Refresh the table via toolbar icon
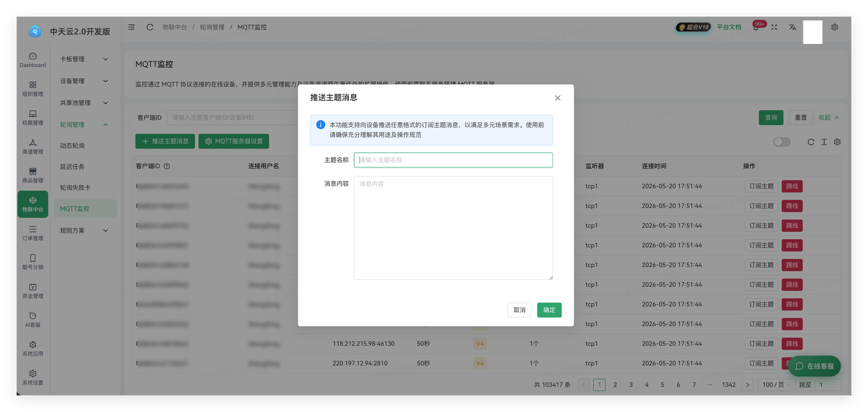 tap(810, 142)
